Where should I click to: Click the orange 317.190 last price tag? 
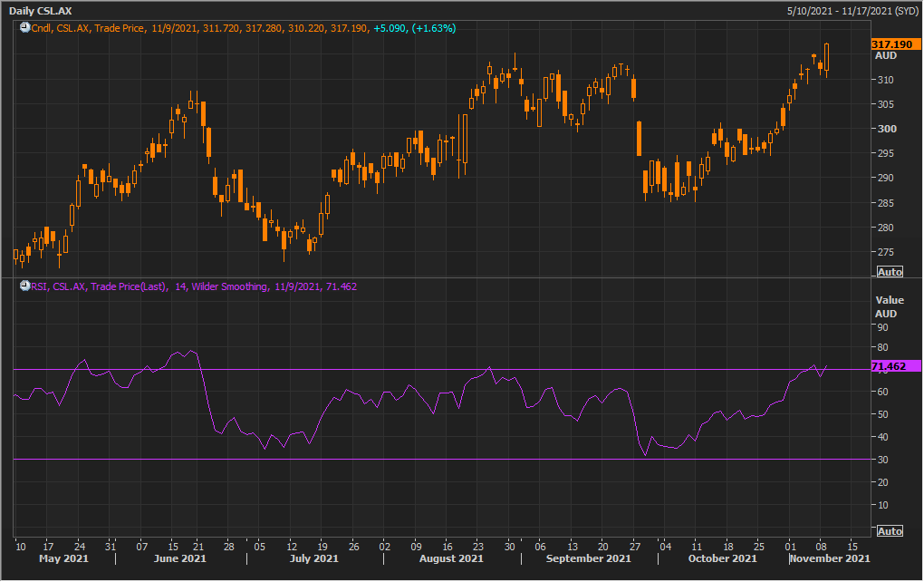click(895, 44)
